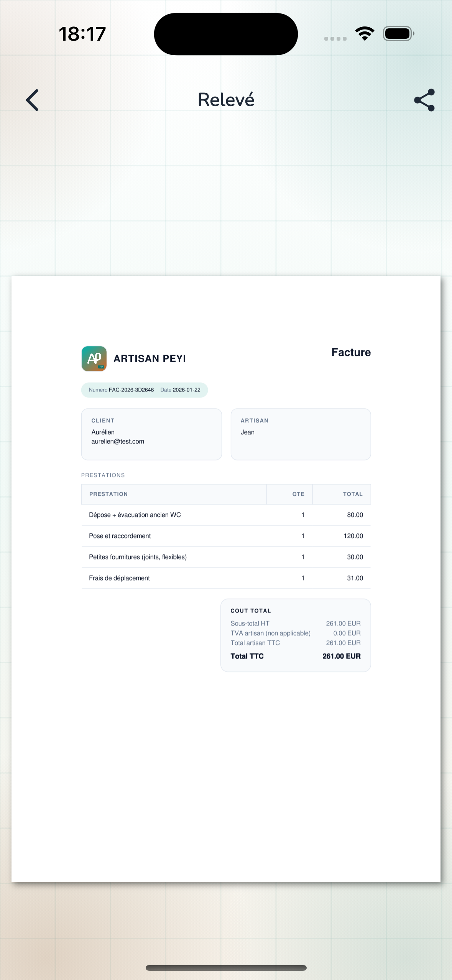Viewport: 452px width, 980px height.
Task: Tap the share icon
Action: [424, 100]
